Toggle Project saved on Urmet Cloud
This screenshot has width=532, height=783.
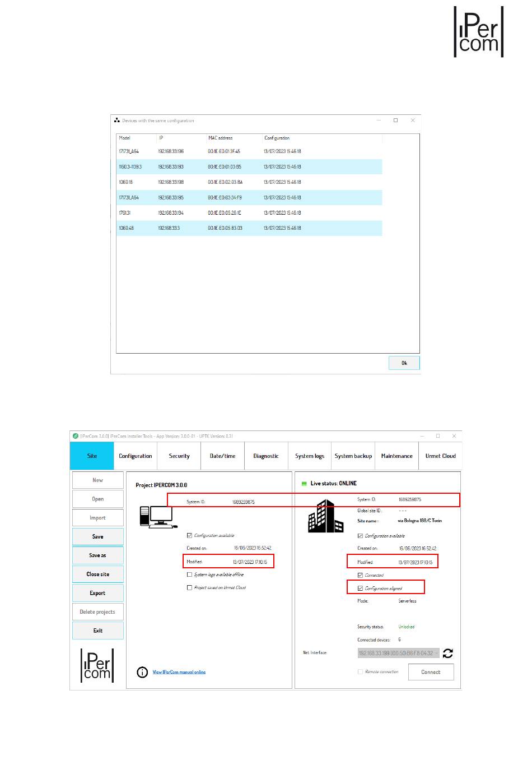[x=189, y=588]
